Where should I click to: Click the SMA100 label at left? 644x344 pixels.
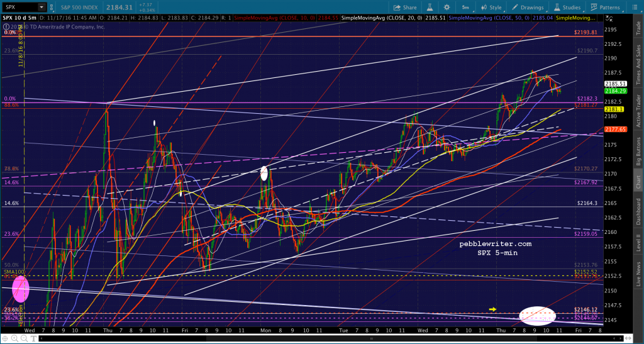13,272
